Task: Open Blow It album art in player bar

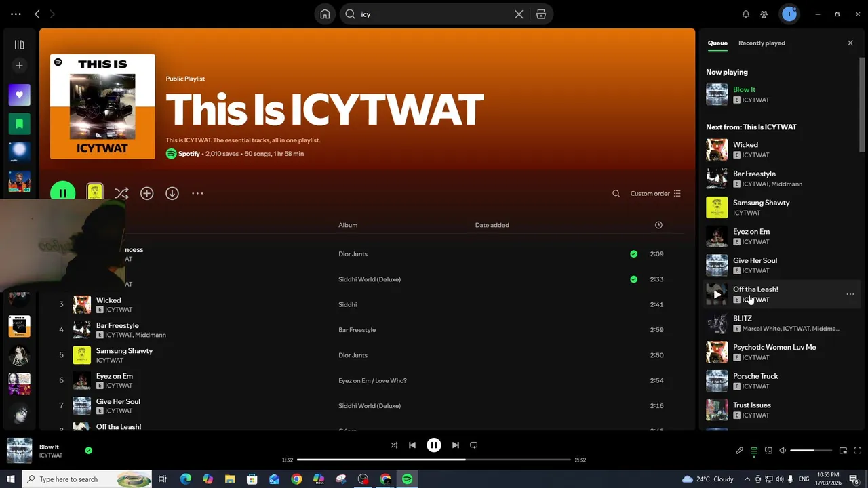Action: 19,451
